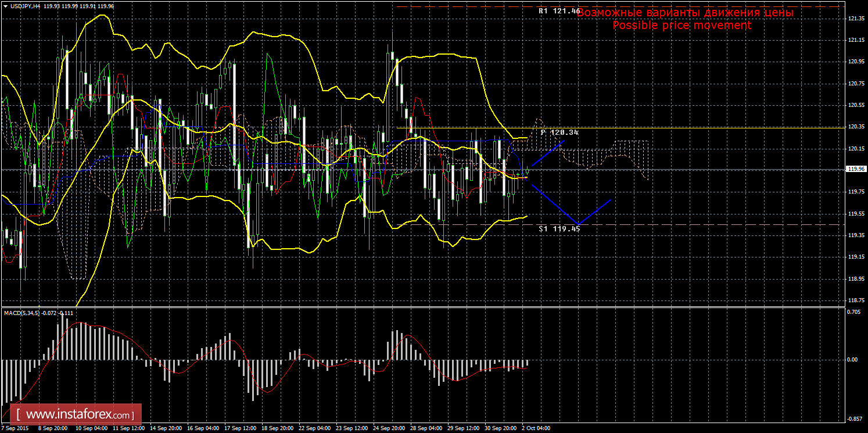Click the current price tag 119.96
The image size is (868, 433).
click(855, 169)
